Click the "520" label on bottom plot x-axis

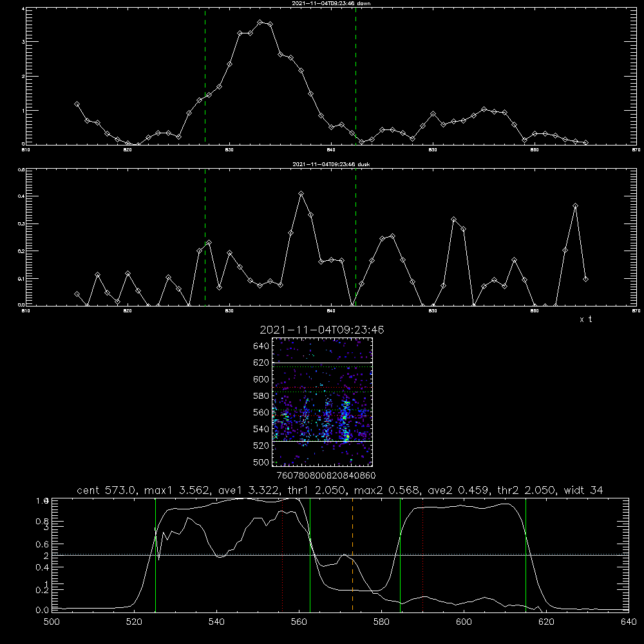(134, 622)
